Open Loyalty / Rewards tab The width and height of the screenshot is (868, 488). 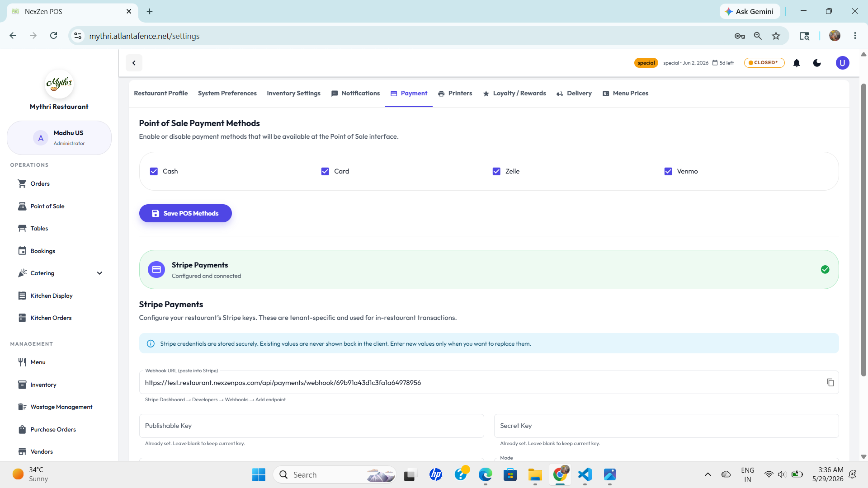pyautogui.click(x=514, y=93)
